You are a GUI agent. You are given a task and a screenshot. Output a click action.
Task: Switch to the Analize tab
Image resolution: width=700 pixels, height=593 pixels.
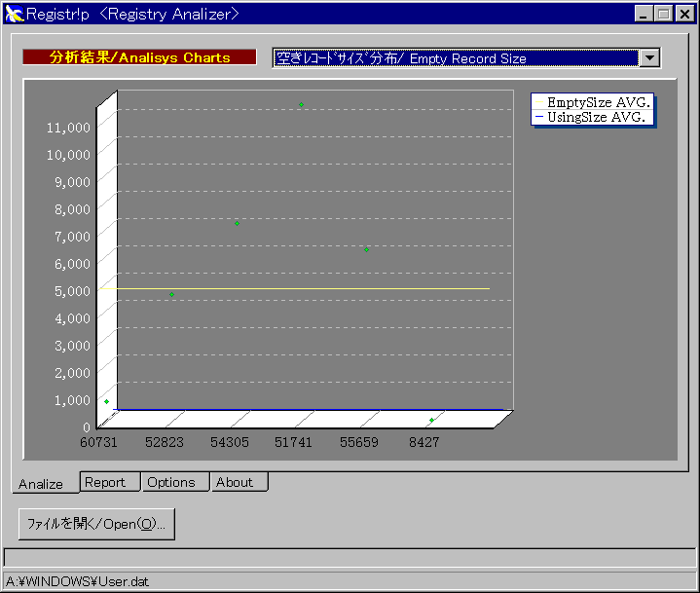[41, 484]
